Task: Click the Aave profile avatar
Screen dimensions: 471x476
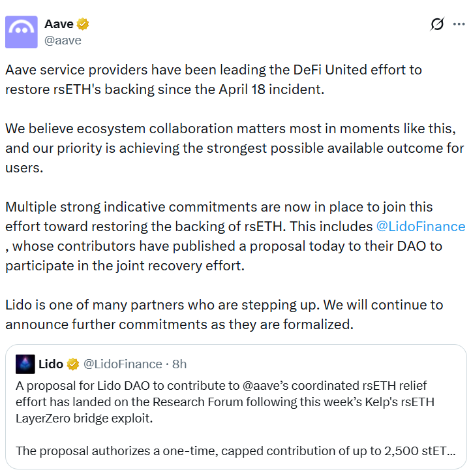Action: (x=22, y=32)
